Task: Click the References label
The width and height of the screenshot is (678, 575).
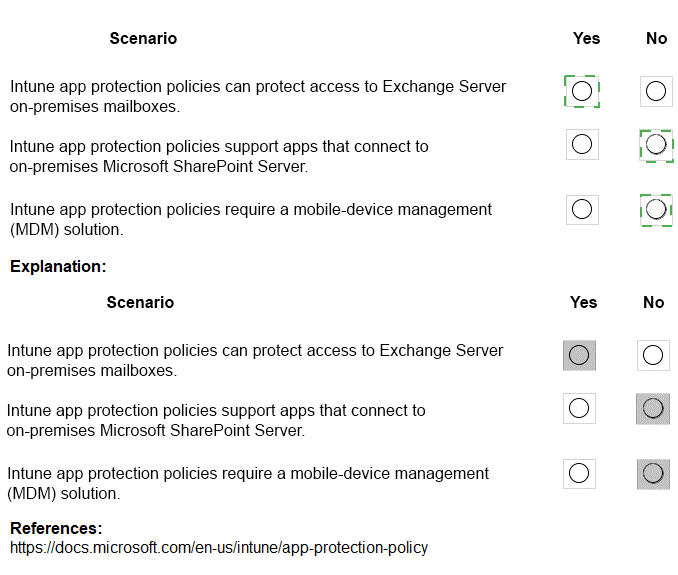Action: [56, 528]
